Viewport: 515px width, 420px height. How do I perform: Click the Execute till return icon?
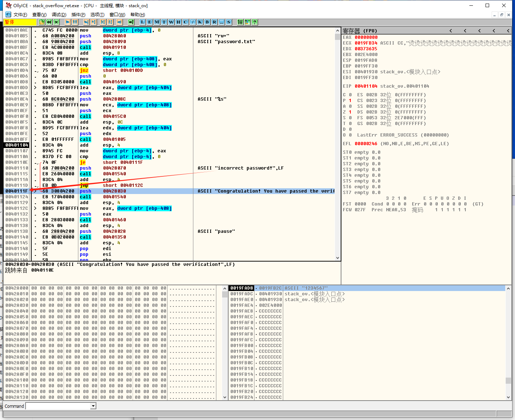119,22
